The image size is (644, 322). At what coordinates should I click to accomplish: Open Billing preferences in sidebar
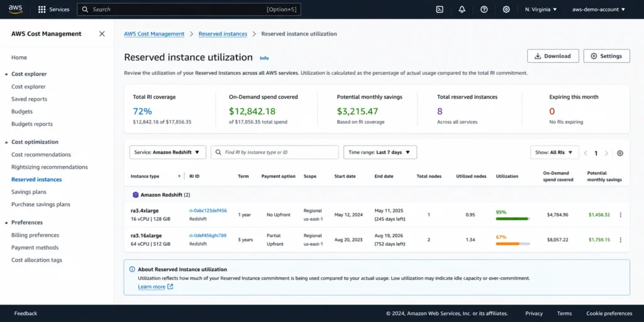point(35,235)
